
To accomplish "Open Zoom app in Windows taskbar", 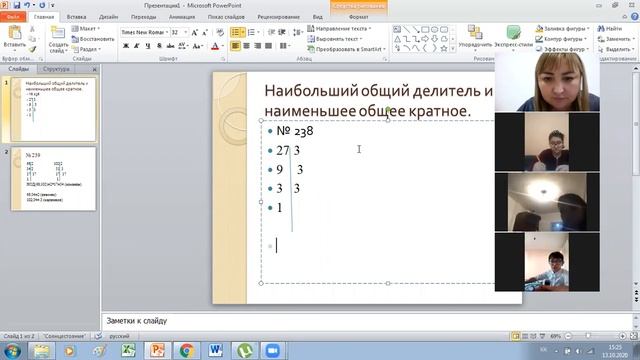I will click(x=272, y=351).
